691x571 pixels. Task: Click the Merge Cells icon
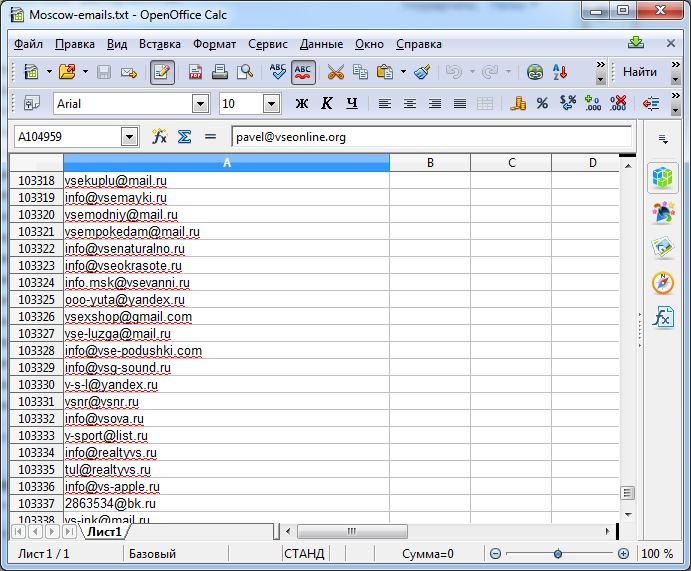pos(485,104)
